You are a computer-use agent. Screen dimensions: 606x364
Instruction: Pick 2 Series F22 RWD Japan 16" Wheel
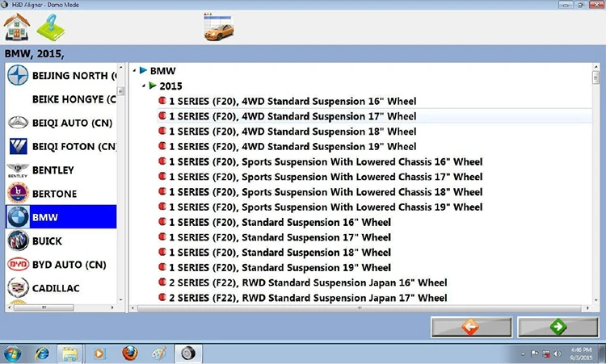(x=308, y=283)
